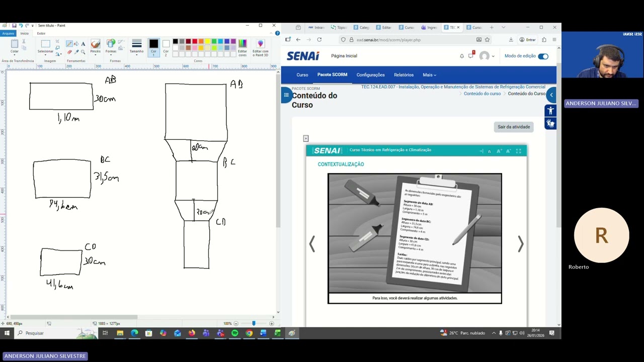This screenshot has height=362, width=644.
Task: Enter fullscreen in SCORM player header
Action: pyautogui.click(x=518, y=151)
